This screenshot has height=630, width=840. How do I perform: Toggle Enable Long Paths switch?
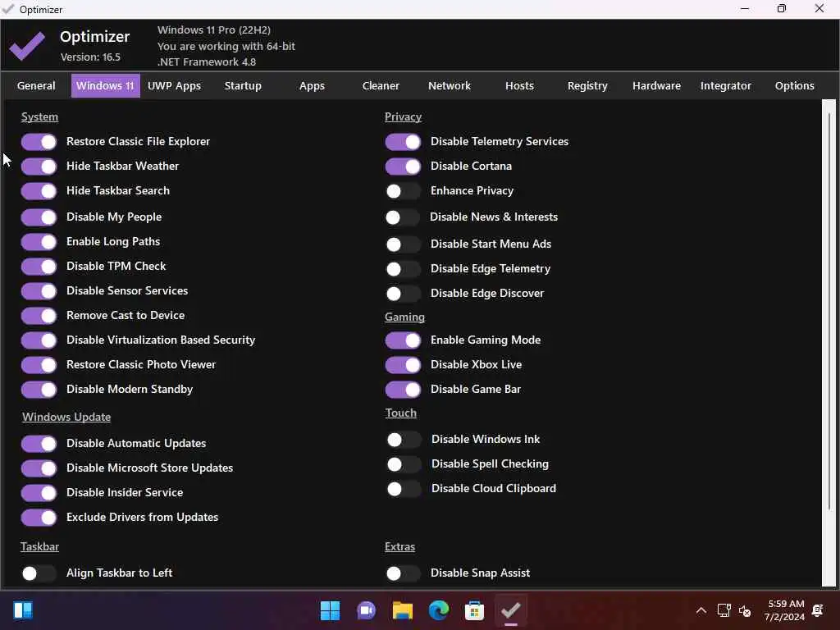[39, 242]
